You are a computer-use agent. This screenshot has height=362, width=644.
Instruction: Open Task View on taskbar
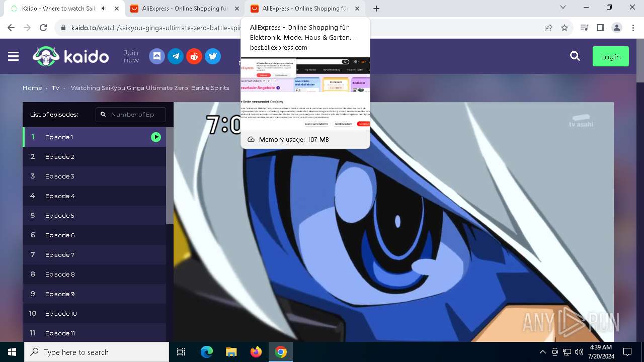point(181,352)
